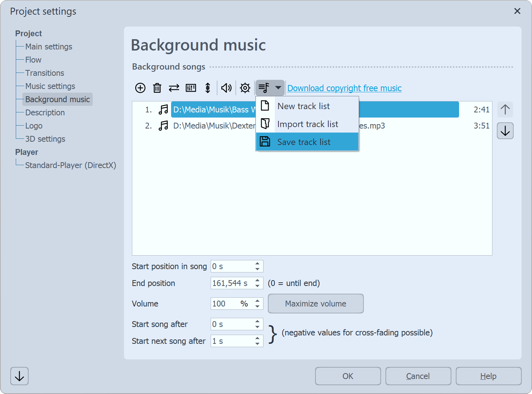The image size is (532, 394).
Task: Click Save track list menu option
Action: 304,142
